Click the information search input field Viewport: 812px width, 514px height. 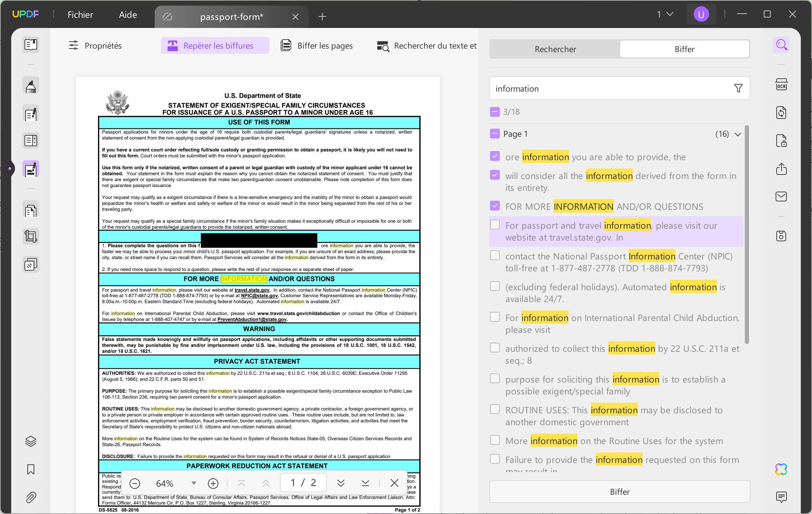(x=595, y=88)
